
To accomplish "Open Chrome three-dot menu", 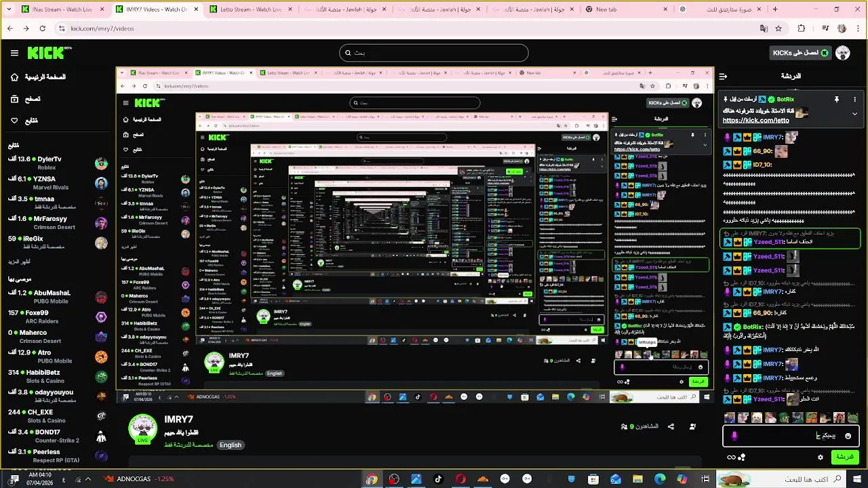I will click(x=858, y=28).
